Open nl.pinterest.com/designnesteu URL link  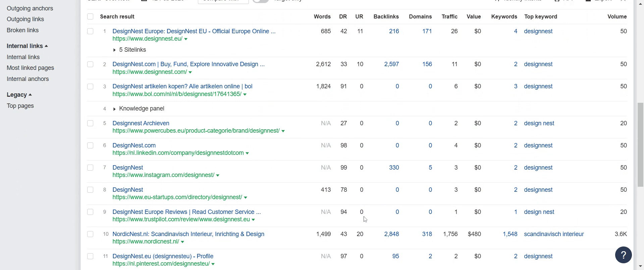[161, 264]
